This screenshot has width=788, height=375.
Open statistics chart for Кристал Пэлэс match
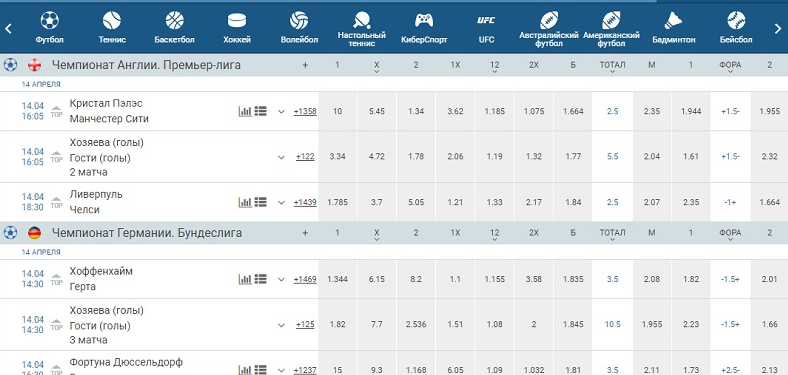coord(245,111)
